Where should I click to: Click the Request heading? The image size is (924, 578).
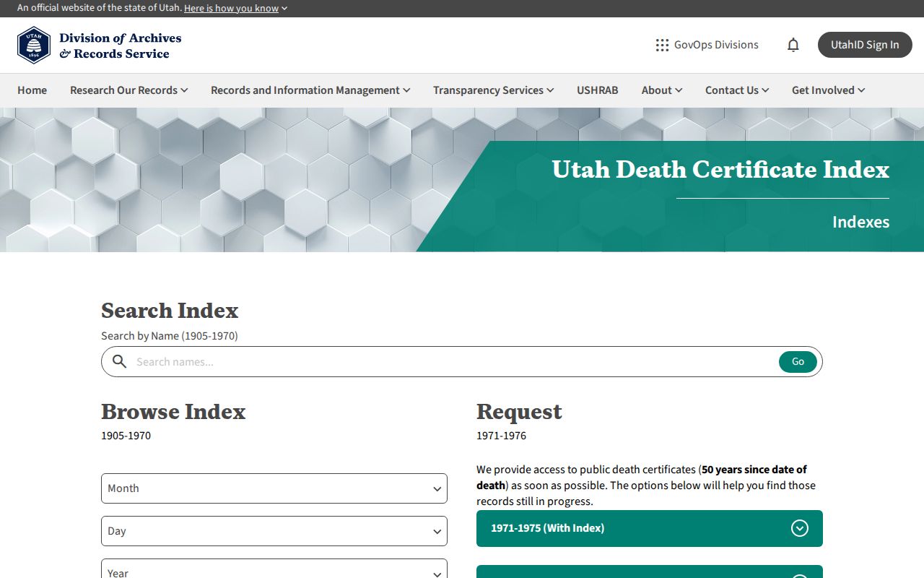[519, 411]
